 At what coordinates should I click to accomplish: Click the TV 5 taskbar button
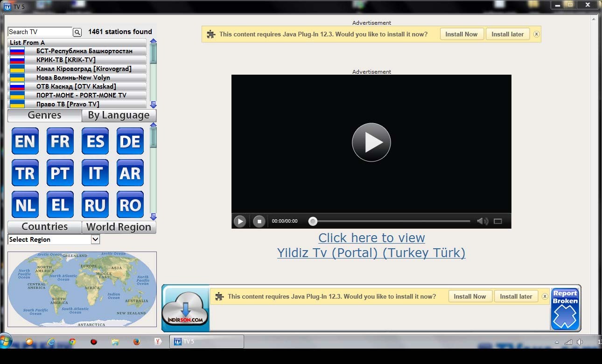206,342
